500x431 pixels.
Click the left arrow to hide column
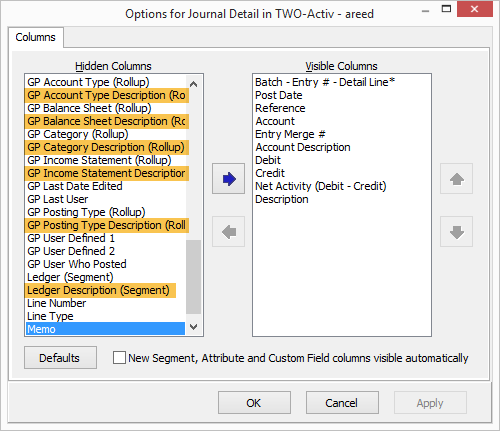229,232
